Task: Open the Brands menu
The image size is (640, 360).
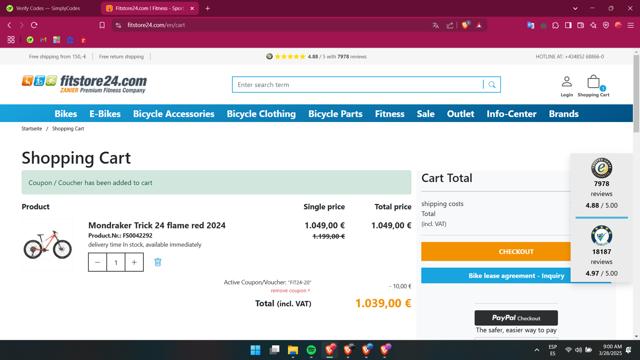Action: click(563, 114)
